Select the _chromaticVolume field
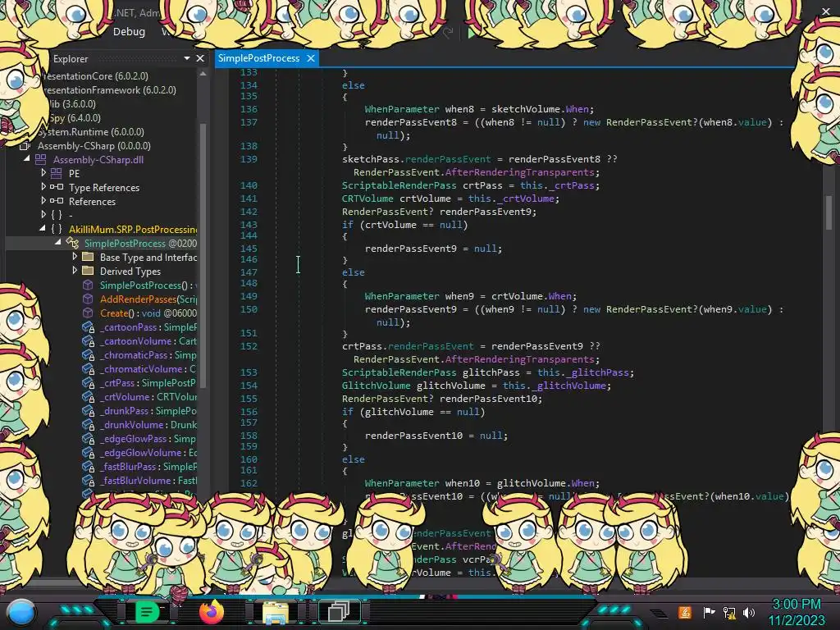The height and width of the screenshot is (630, 840). point(148,368)
